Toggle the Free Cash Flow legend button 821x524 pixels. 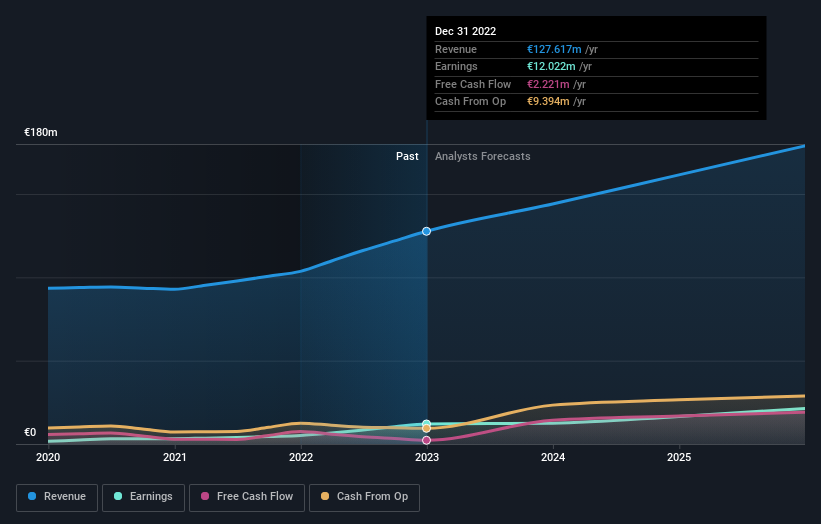coord(247,497)
